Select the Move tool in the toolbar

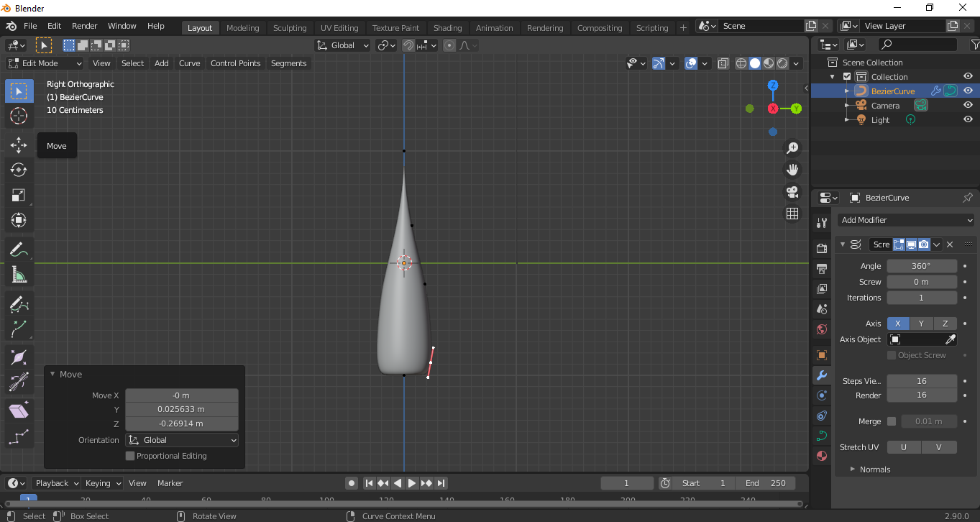[18, 145]
